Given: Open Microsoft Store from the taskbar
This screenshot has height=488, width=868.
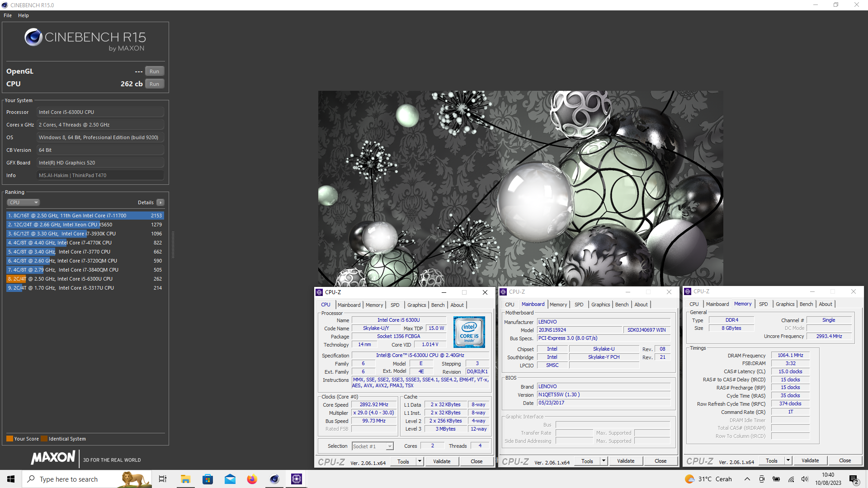Looking at the screenshot, I should coord(208,479).
